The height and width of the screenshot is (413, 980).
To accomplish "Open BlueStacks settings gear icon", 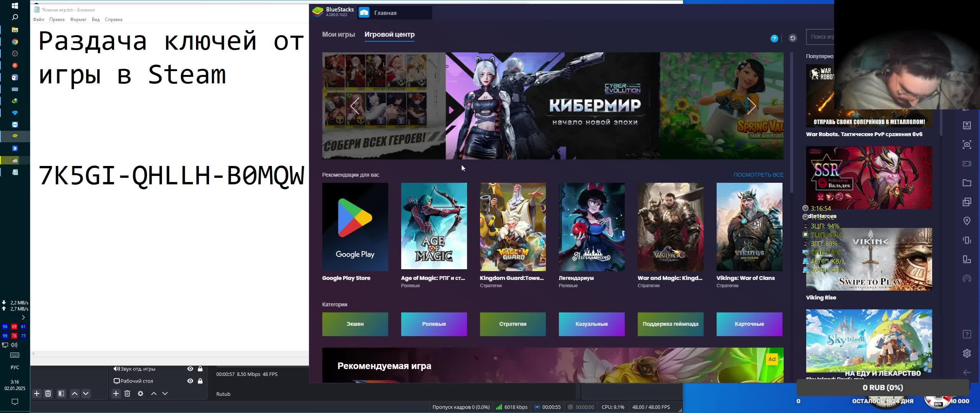I will coord(967,353).
